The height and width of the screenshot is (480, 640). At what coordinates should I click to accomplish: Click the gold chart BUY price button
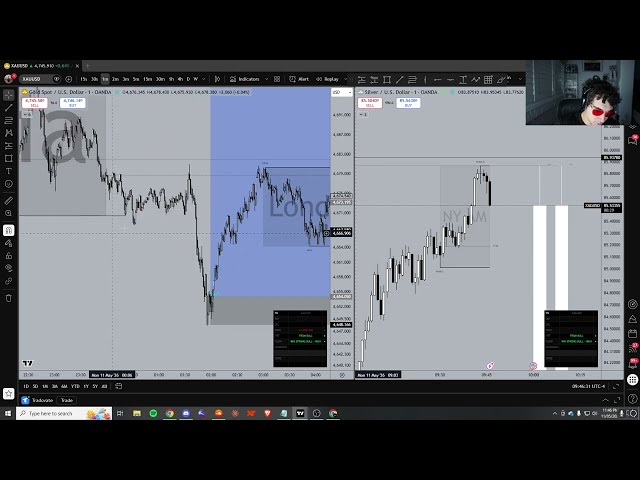pyautogui.click(x=73, y=103)
